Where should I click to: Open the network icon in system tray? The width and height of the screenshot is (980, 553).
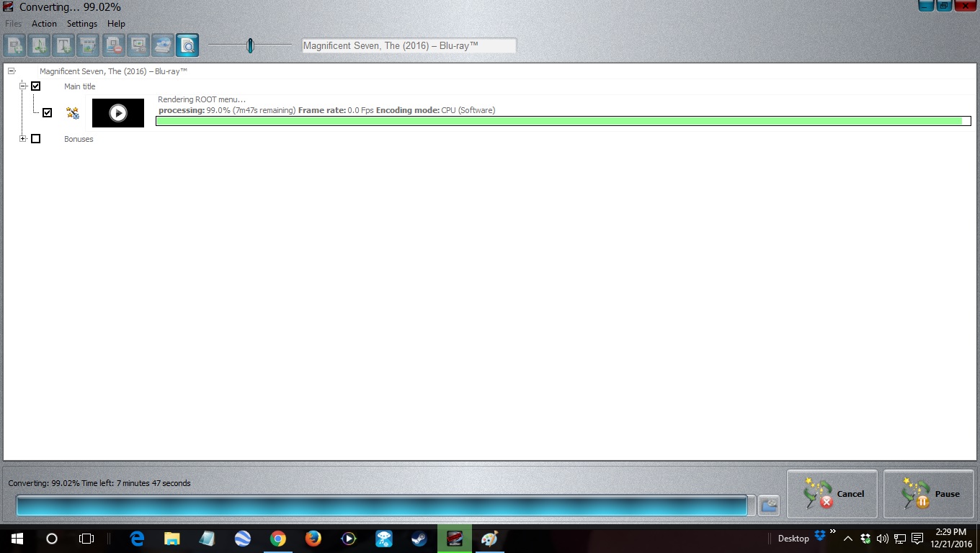[x=900, y=539]
